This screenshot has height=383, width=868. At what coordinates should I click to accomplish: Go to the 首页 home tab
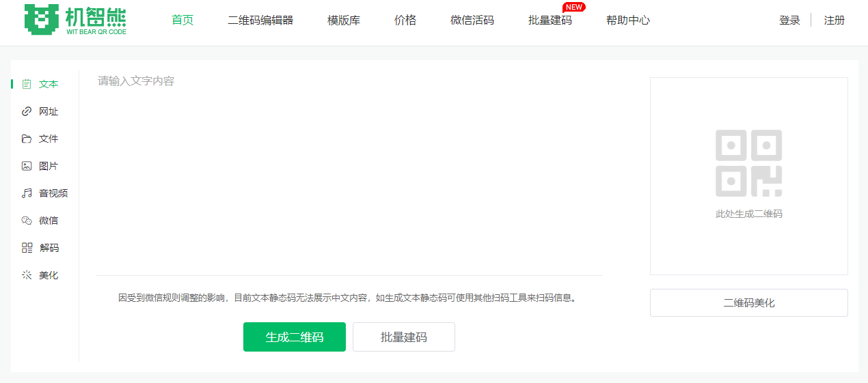pyautogui.click(x=182, y=20)
